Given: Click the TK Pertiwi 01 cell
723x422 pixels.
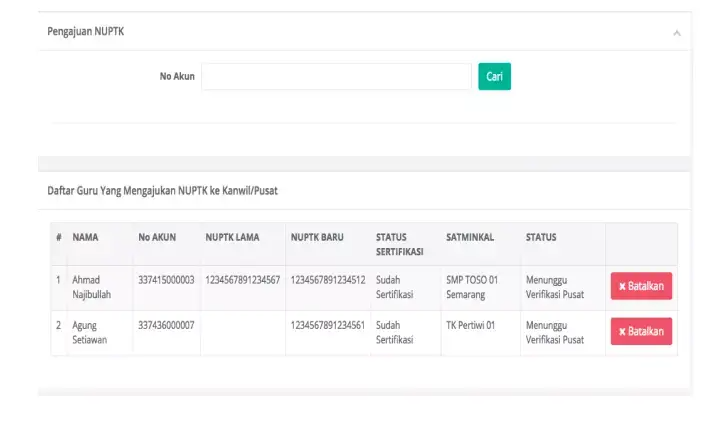Looking at the screenshot, I should click(470, 326).
